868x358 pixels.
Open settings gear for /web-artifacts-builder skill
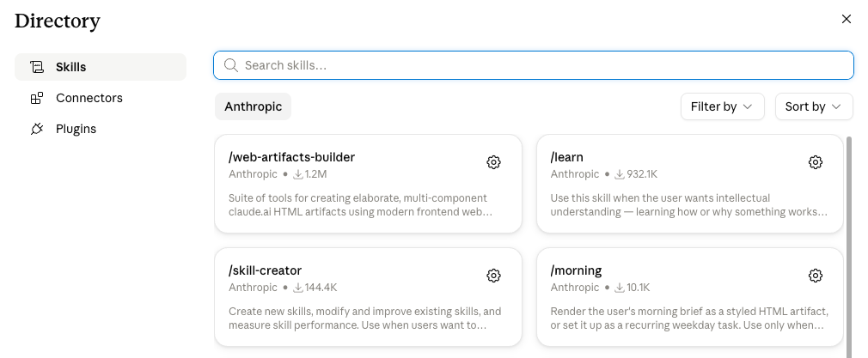pos(493,162)
